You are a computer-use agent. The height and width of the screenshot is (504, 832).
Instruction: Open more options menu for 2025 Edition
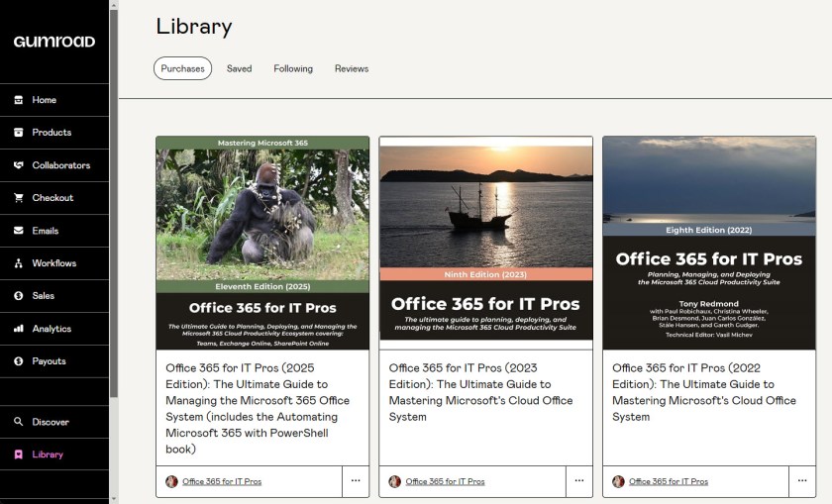356,480
